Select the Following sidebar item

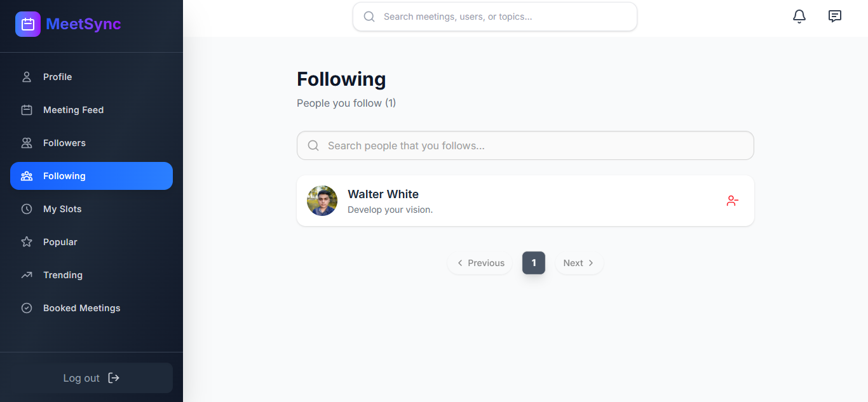point(91,176)
